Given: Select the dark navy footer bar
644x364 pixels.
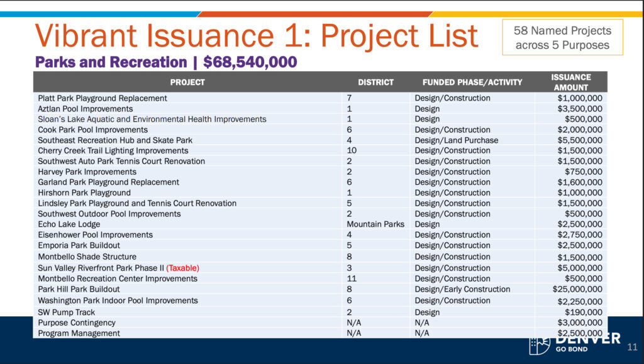Looking at the screenshot, I should pos(252,352).
